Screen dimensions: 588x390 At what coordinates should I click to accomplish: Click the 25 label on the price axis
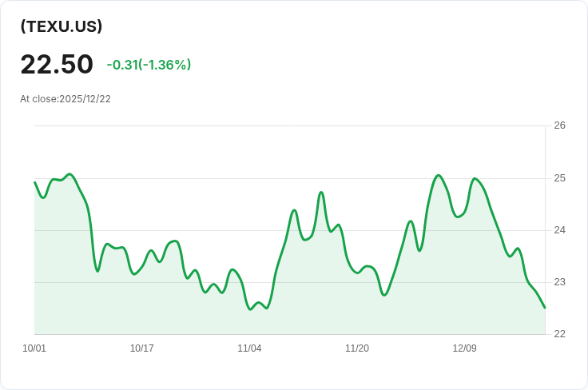pos(559,177)
